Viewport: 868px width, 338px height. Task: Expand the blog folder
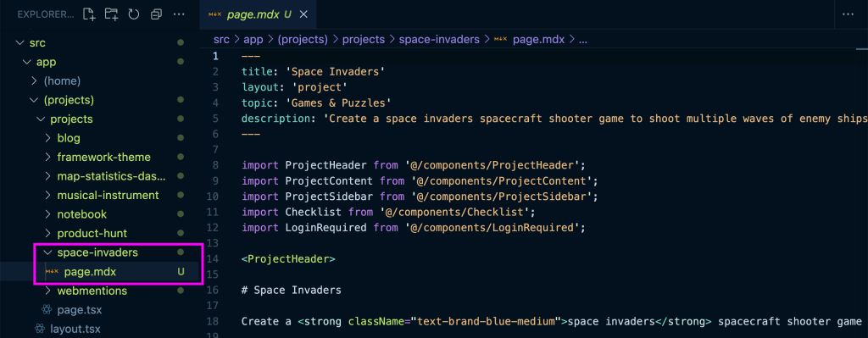pos(48,138)
